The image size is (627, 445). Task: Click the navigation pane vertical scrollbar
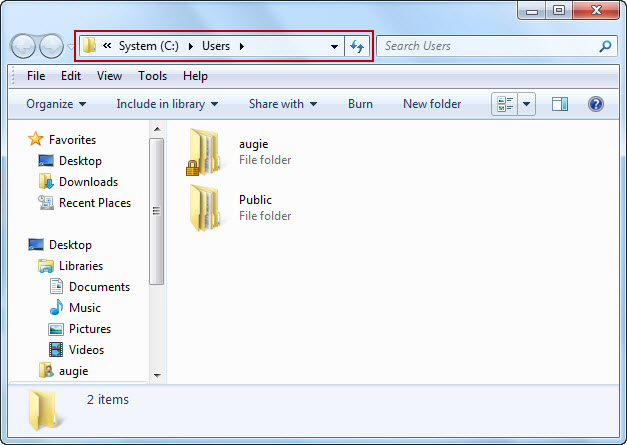click(155, 250)
